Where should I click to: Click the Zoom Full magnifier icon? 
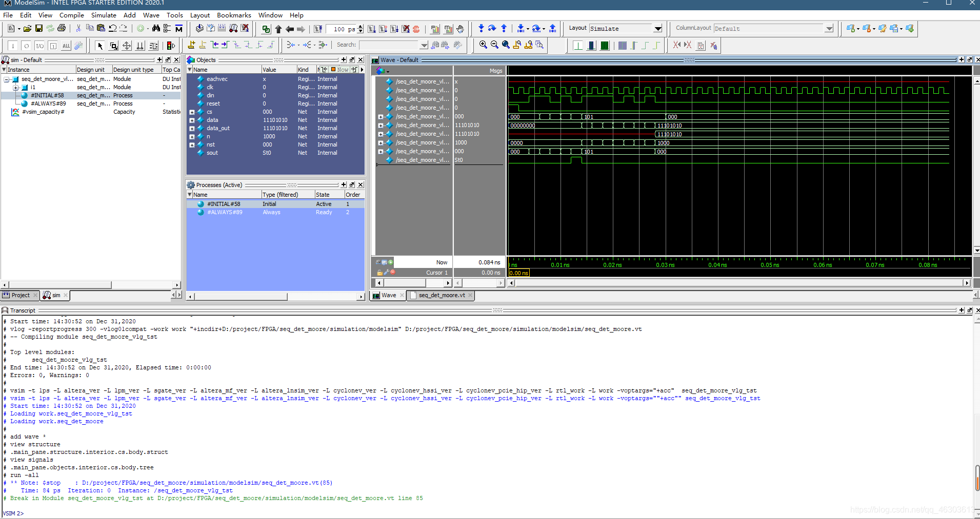(x=506, y=45)
